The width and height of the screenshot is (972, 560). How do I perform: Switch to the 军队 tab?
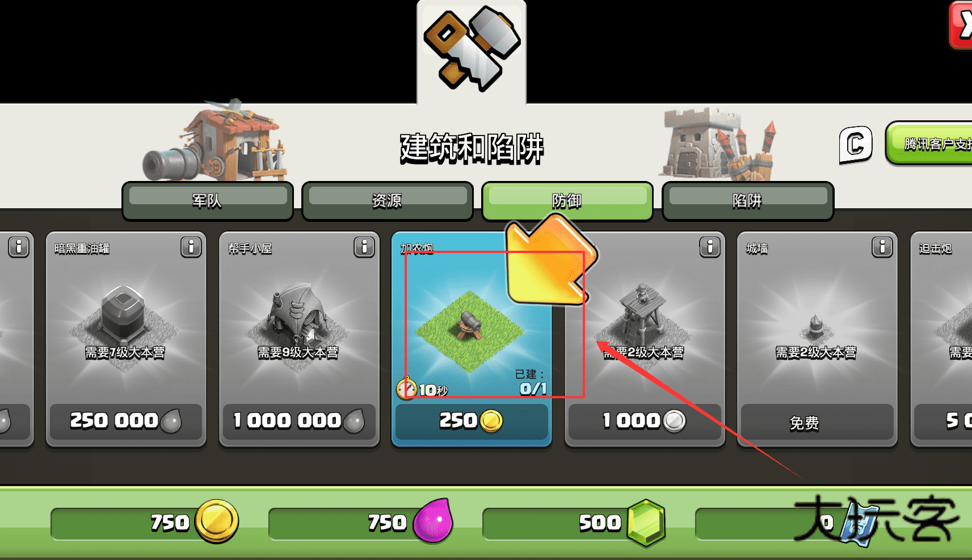coord(207,201)
